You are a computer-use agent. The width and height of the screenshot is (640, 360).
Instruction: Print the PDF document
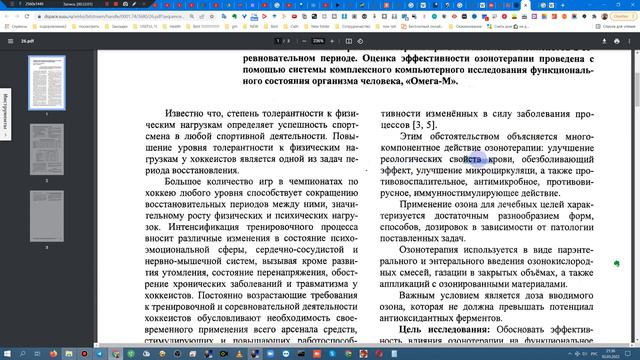(x=617, y=41)
